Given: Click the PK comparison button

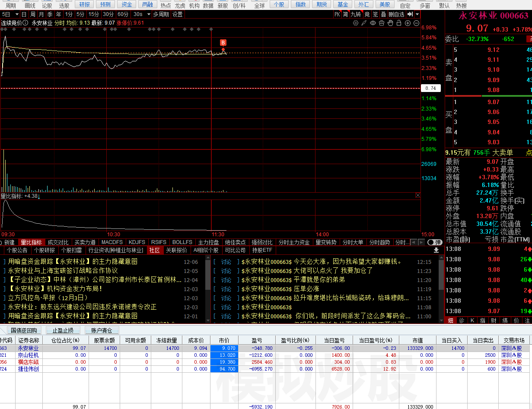Looking at the screenshot, I should (337, 14).
